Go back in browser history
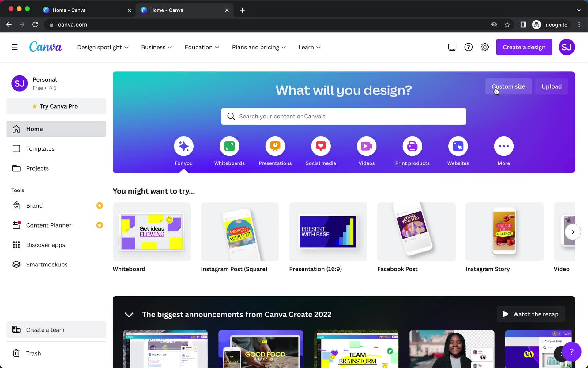Image resolution: width=588 pixels, height=368 pixels. click(9, 25)
